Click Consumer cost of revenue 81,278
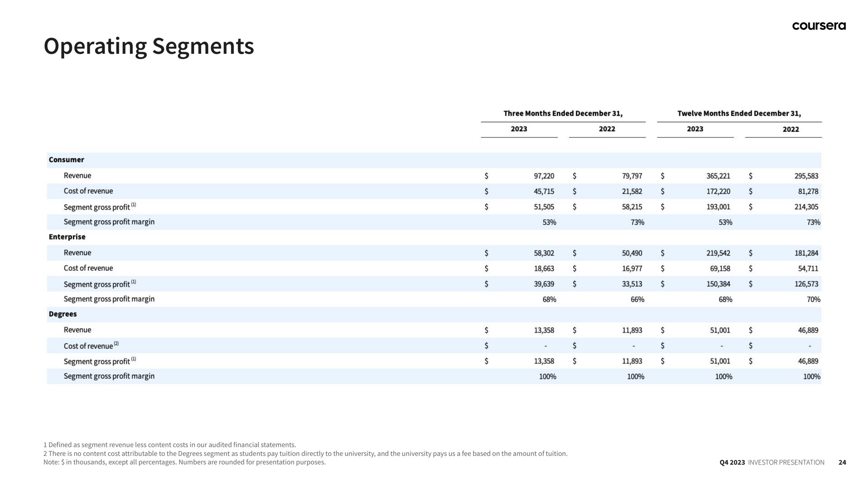Image resolution: width=868 pixels, height=488 pixels. click(808, 192)
